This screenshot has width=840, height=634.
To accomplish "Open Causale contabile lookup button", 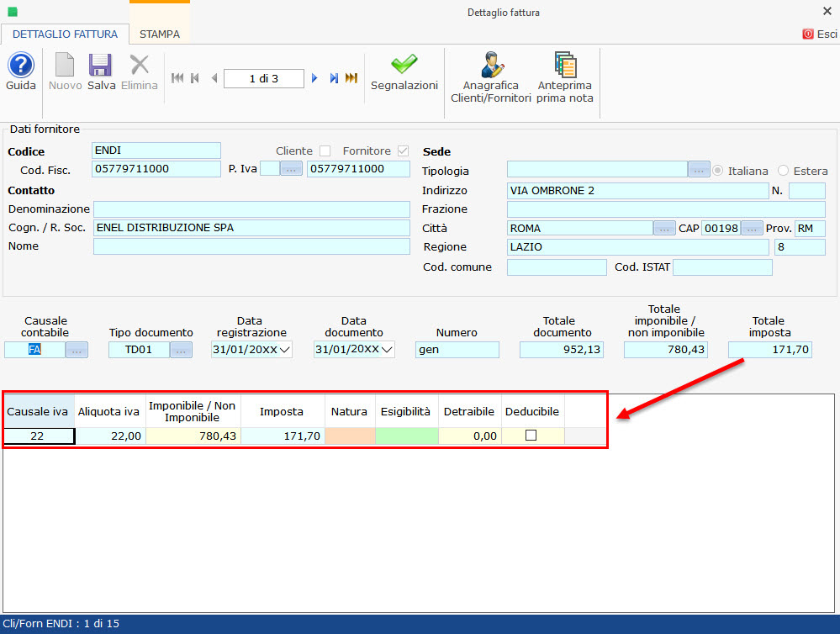I will pos(77,350).
